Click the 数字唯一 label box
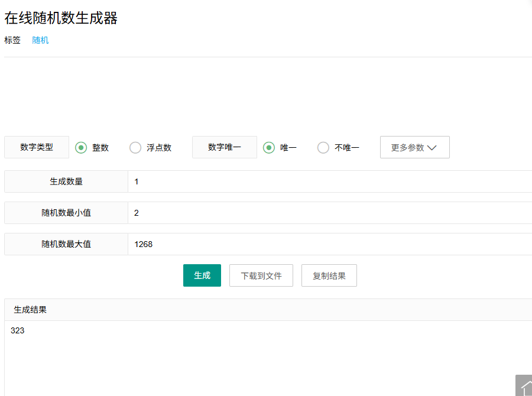 click(x=225, y=147)
